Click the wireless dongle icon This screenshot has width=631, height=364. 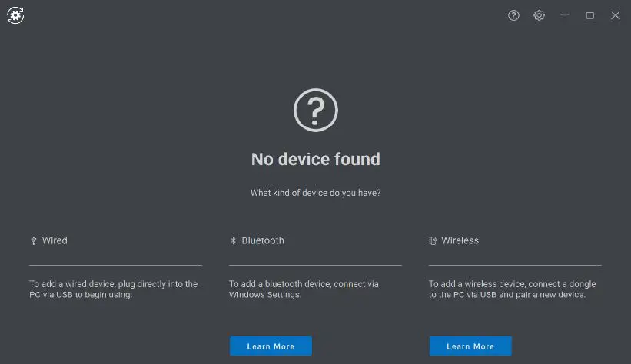coord(433,241)
